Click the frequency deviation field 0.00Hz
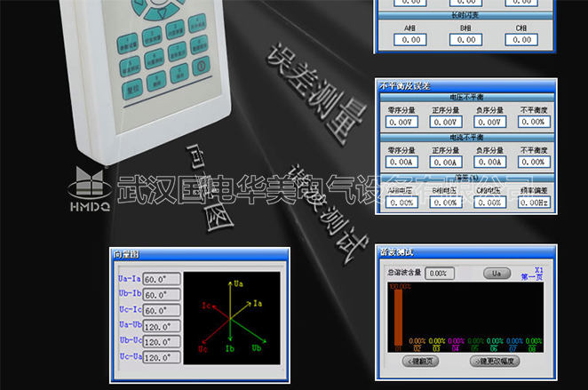This screenshot has width=588, height=390. pos(532,203)
